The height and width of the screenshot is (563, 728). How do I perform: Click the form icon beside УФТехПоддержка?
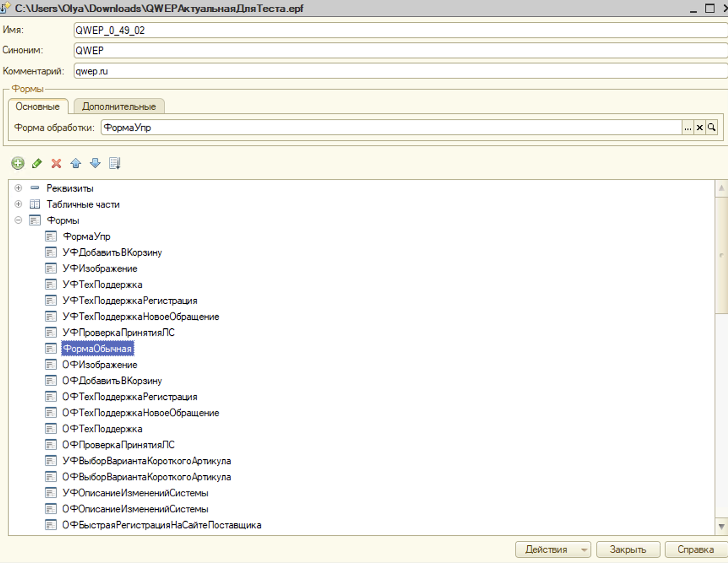pos(51,285)
